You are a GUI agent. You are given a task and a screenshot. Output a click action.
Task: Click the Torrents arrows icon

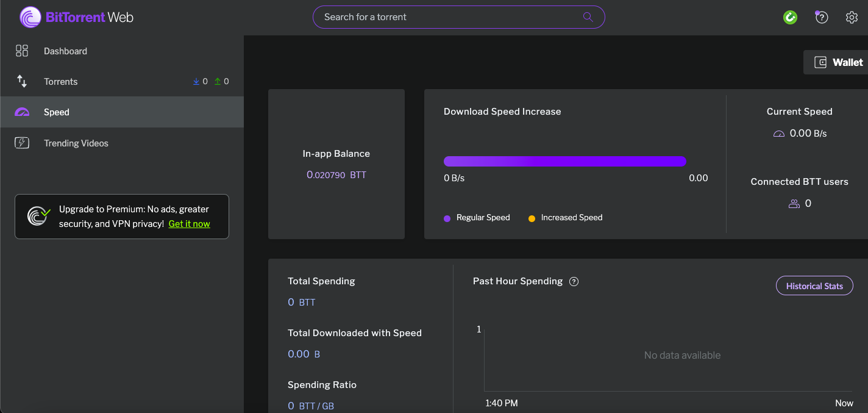coord(22,81)
